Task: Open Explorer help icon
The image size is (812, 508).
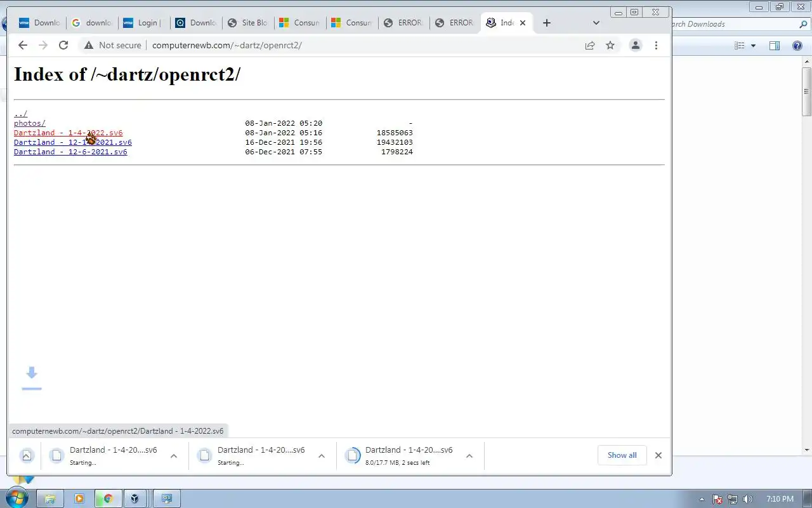Action: [797, 46]
